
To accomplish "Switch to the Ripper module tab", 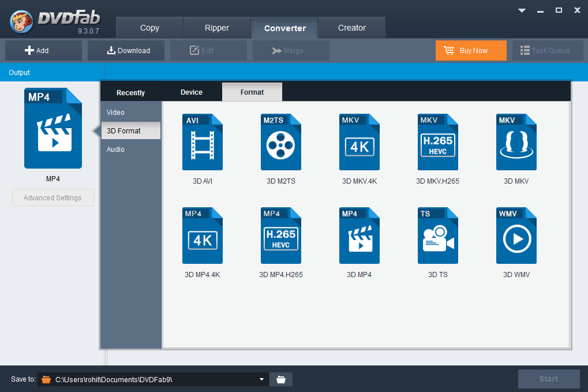I will click(217, 28).
